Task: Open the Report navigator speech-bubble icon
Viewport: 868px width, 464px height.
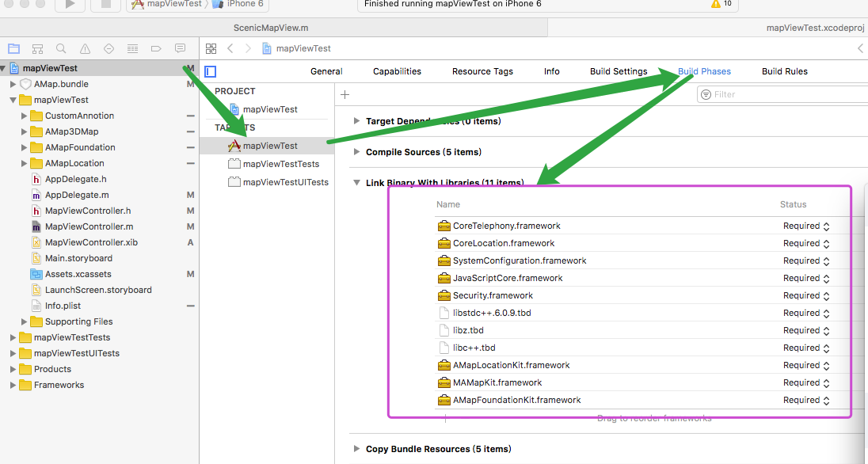Action: click(x=180, y=49)
